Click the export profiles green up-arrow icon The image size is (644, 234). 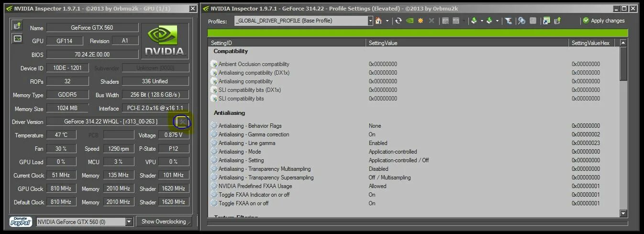(x=474, y=21)
